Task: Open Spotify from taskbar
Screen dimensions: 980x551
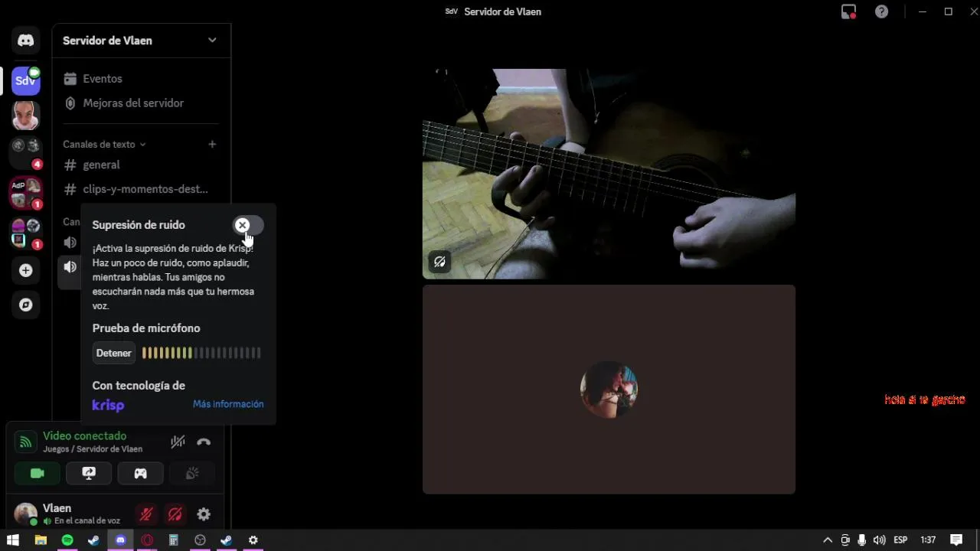Action: coord(67,540)
